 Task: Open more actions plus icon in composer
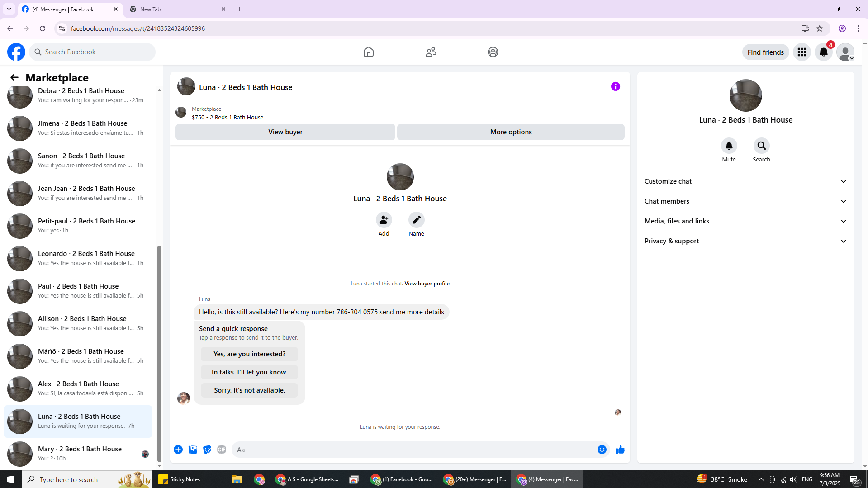178,450
